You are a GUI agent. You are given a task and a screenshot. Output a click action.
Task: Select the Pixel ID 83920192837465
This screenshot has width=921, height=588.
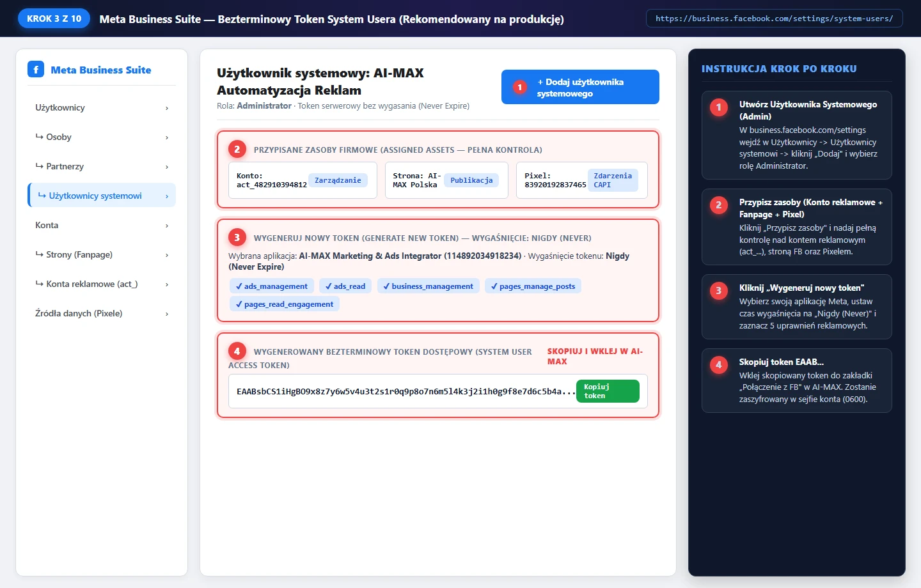[555, 185]
